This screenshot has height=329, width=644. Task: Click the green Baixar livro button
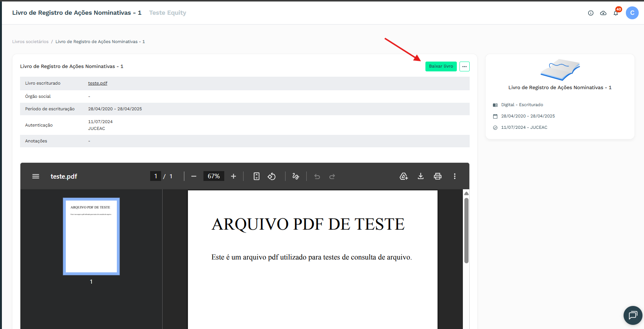click(x=441, y=66)
